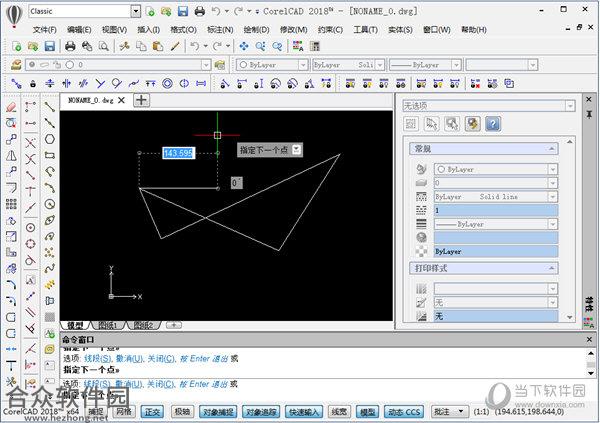Click the plus button to add a new drawing tab
The image size is (600, 423).
(141, 100)
